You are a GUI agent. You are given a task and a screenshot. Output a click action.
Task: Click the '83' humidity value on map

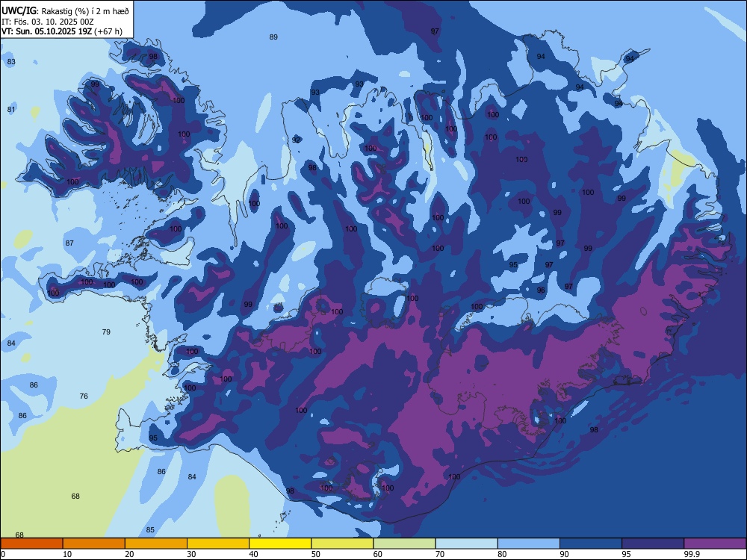(x=11, y=62)
